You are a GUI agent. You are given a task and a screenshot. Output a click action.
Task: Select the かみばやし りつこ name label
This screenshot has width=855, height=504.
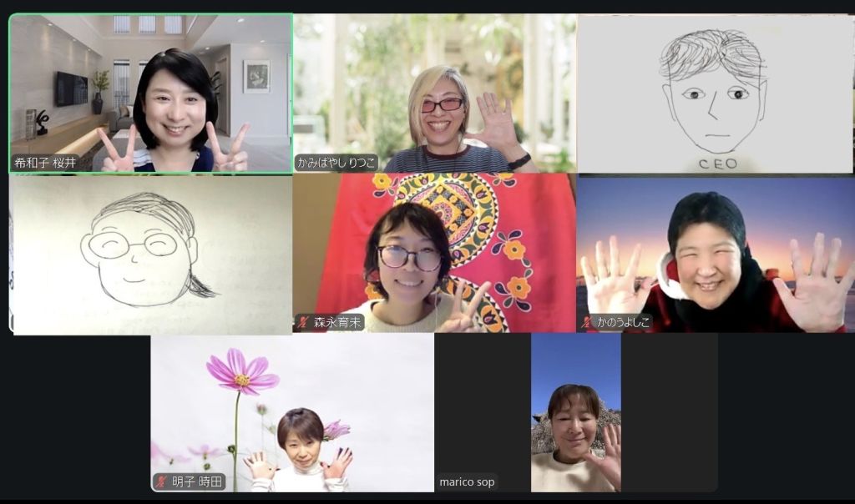point(336,163)
